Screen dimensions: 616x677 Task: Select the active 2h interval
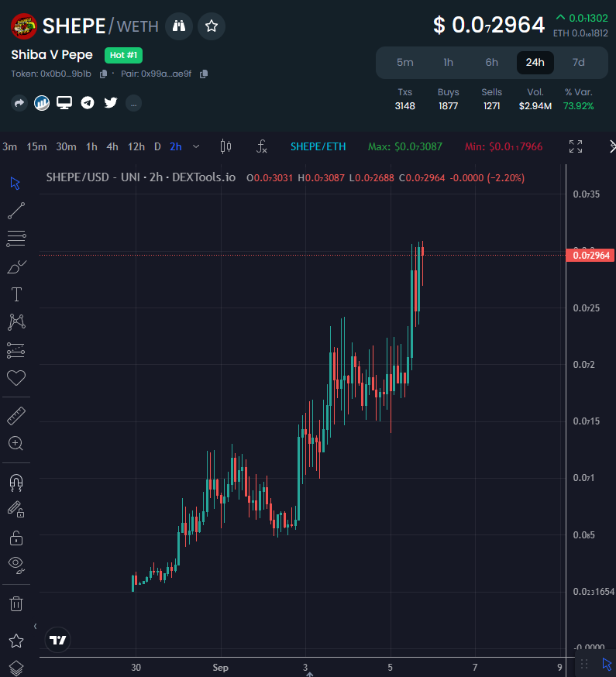click(x=176, y=147)
